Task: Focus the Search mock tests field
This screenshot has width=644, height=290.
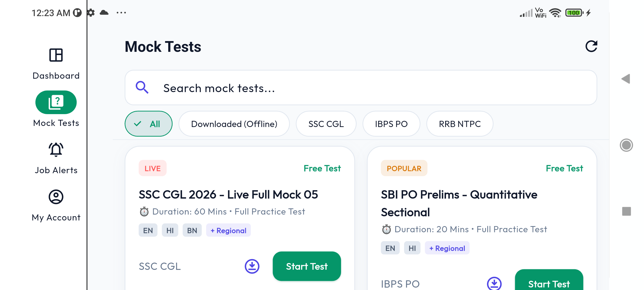Action: click(x=361, y=88)
